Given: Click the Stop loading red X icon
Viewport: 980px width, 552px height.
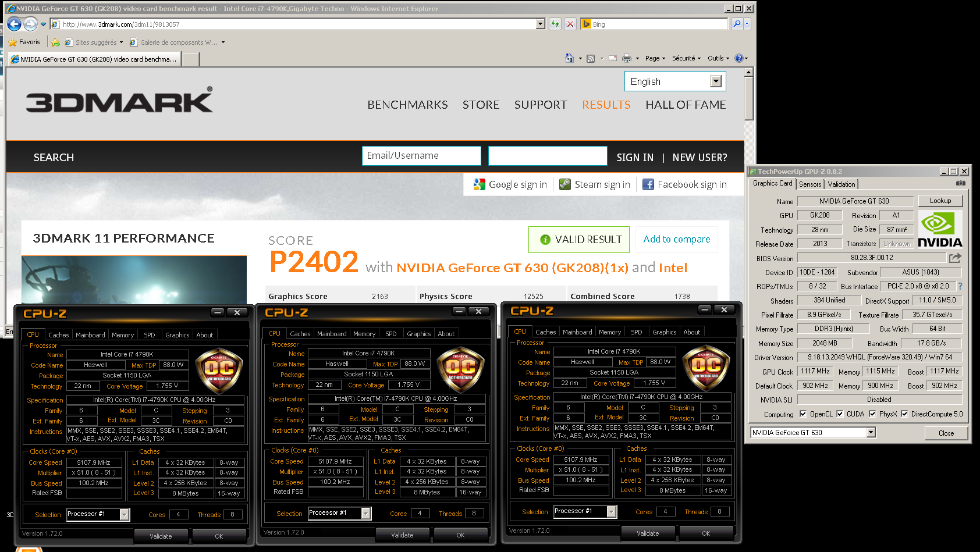Looking at the screenshot, I should click(570, 24).
